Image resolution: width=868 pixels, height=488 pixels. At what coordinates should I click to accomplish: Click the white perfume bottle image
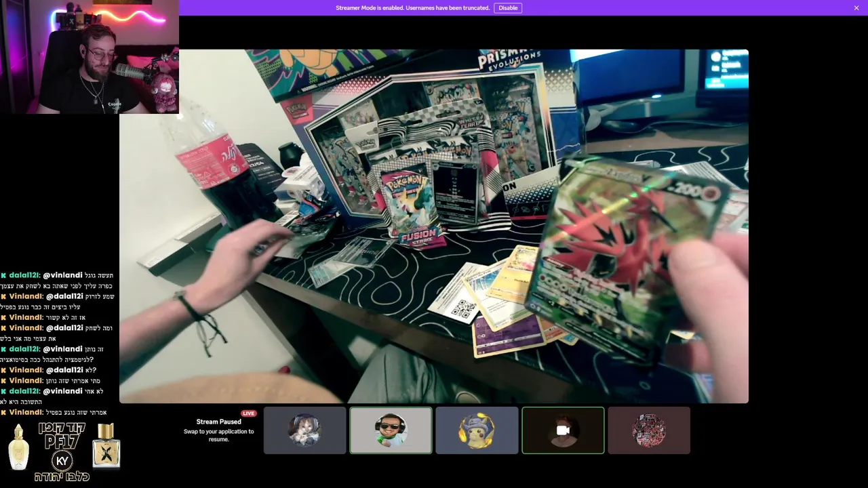coord(18,447)
